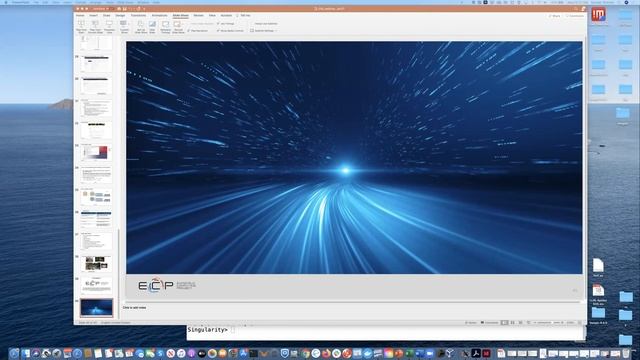The image size is (640, 360).
Task: Open the Design ribbon tab
Action: 120,16
